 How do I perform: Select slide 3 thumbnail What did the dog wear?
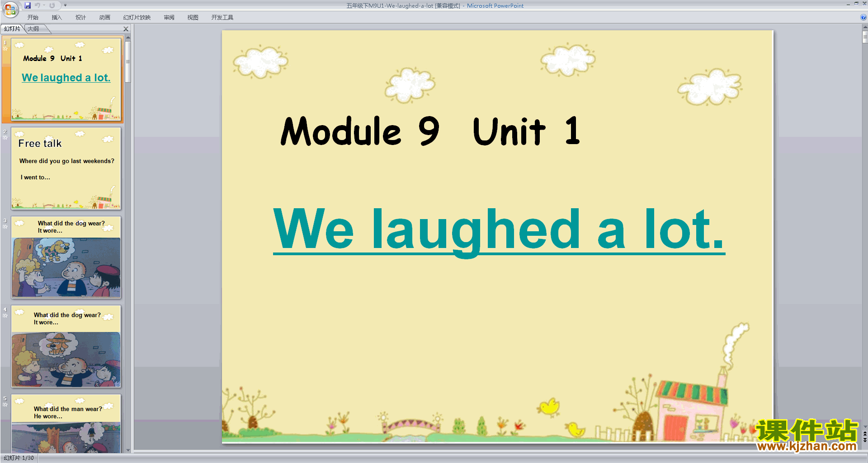point(66,257)
